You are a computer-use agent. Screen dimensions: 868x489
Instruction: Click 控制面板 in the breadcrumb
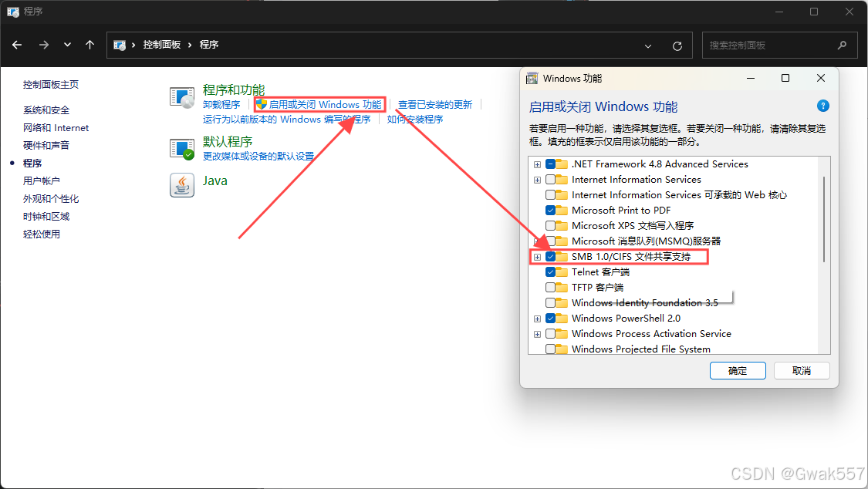[x=162, y=45]
